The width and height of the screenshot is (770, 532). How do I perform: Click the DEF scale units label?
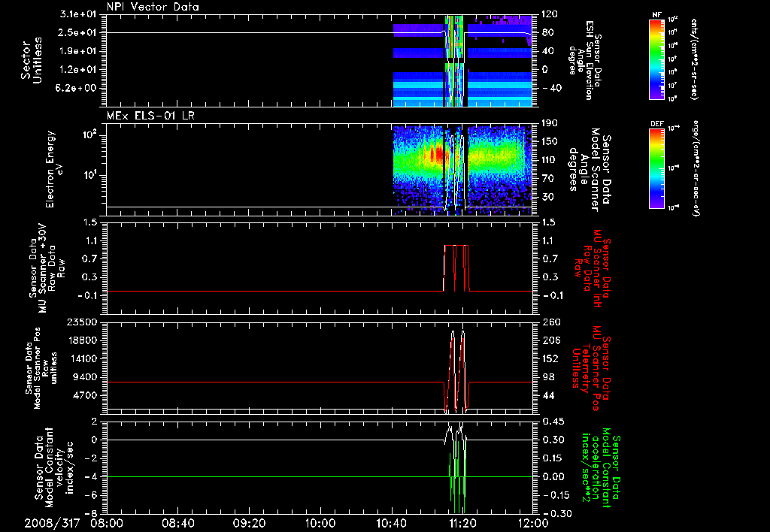tap(696, 168)
